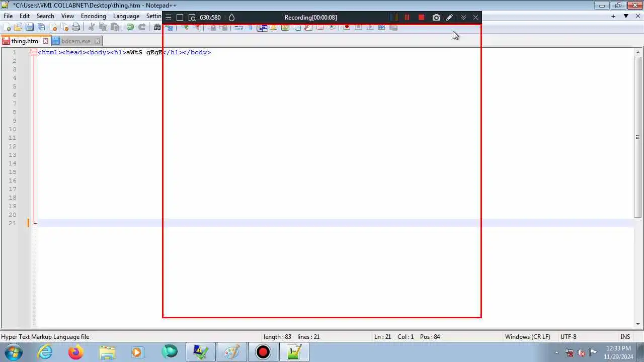
Task: Click the Print toolbar icon
Action: point(76,27)
